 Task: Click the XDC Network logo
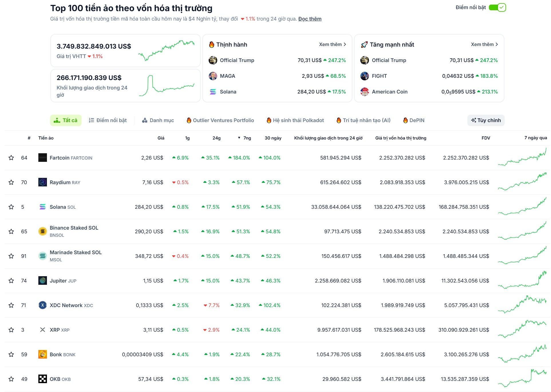[x=43, y=305]
